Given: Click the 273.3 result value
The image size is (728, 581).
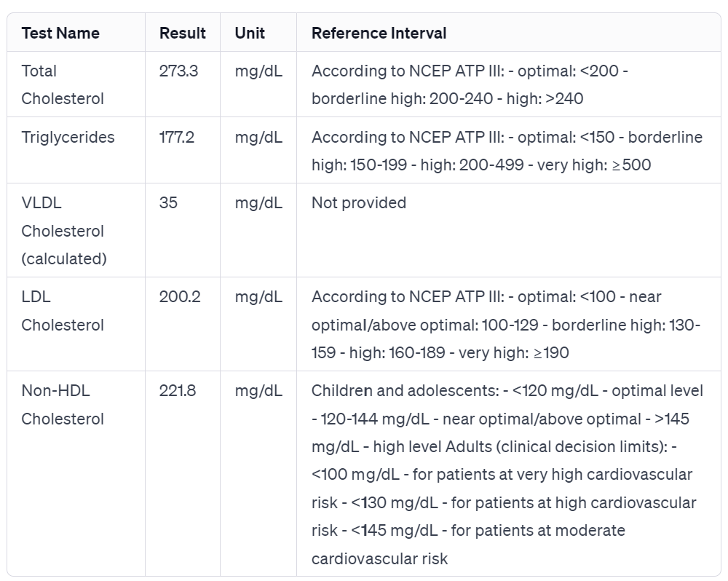Looking at the screenshot, I should 178,71.
